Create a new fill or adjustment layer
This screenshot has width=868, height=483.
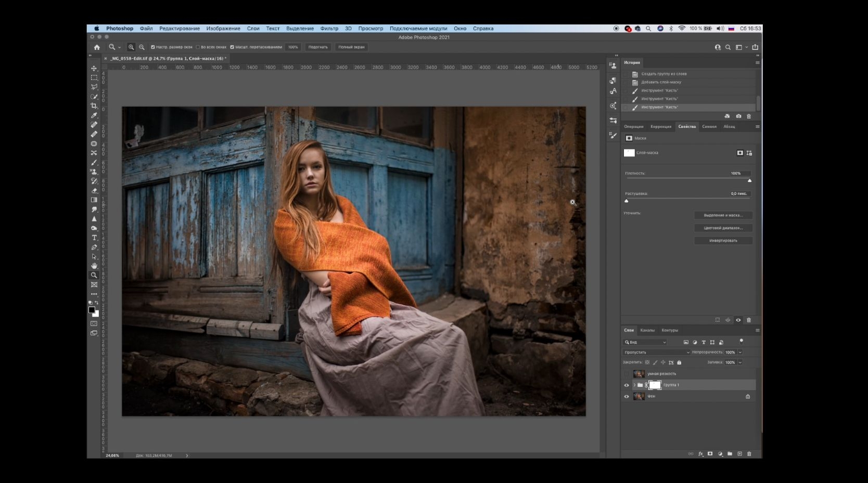(720, 454)
